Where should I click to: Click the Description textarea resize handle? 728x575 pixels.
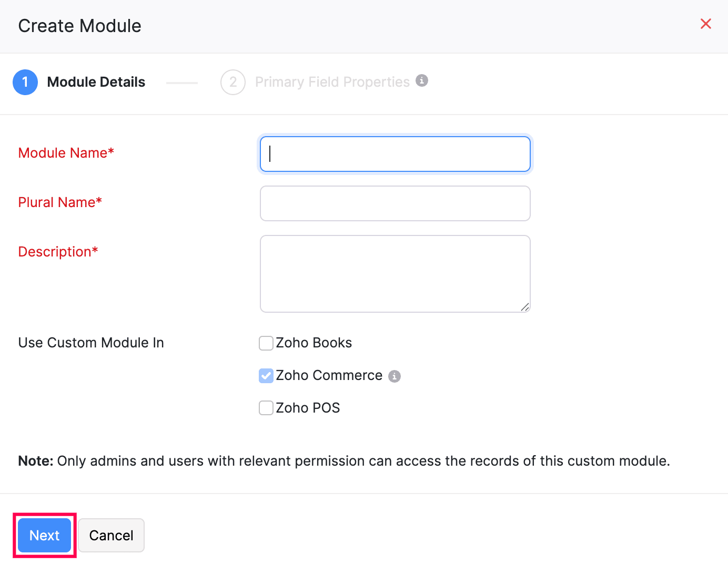pos(525,307)
